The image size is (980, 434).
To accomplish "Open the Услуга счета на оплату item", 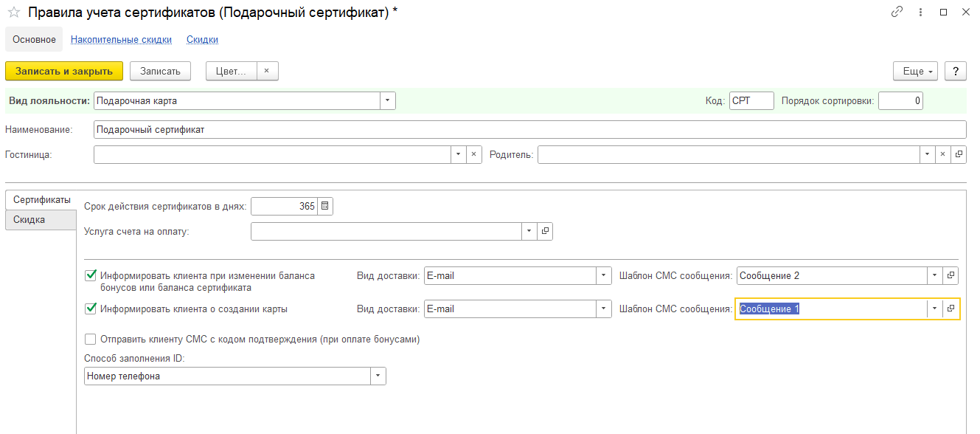I will click(x=546, y=232).
